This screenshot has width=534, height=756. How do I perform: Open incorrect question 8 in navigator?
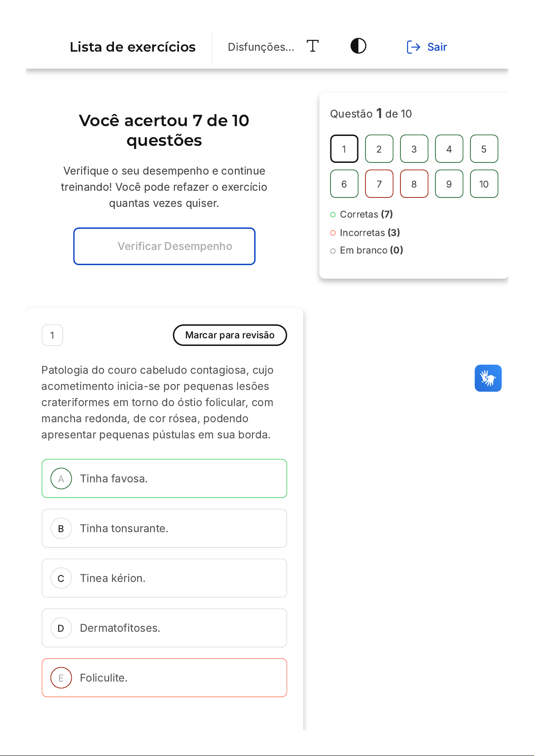[414, 184]
